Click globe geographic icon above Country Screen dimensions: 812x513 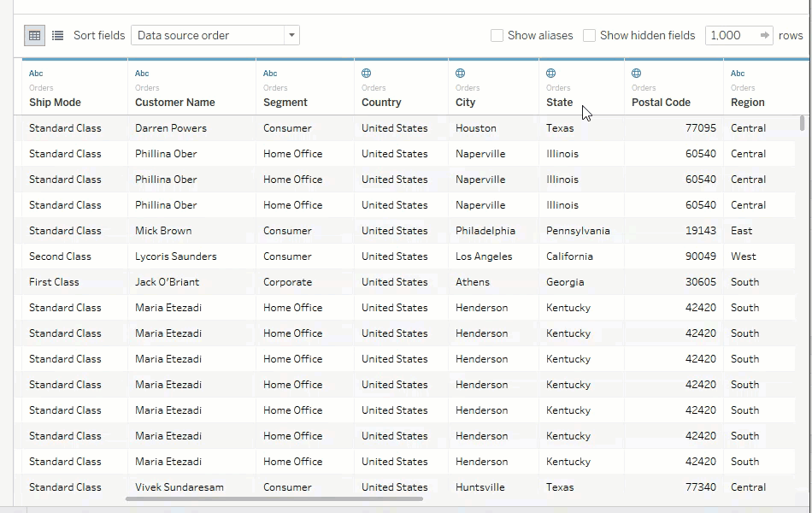[x=367, y=74]
